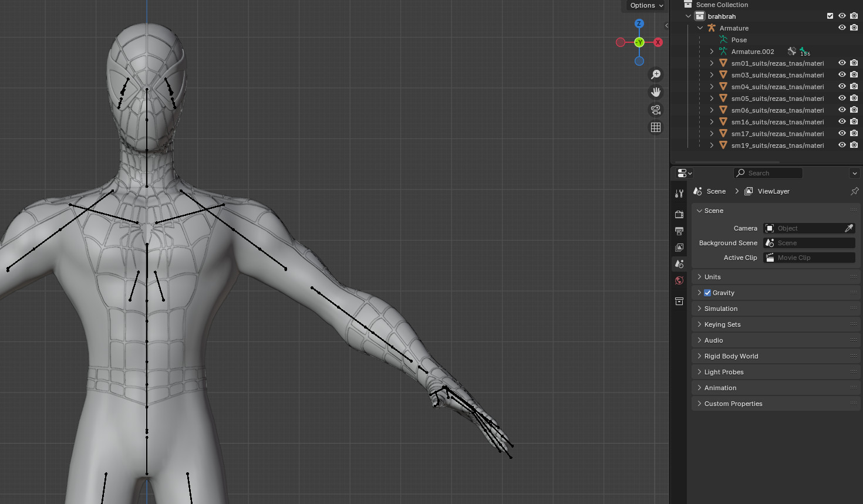Image resolution: width=863 pixels, height=504 pixels.
Task: Open the View Layer properties tab
Action: point(679,248)
